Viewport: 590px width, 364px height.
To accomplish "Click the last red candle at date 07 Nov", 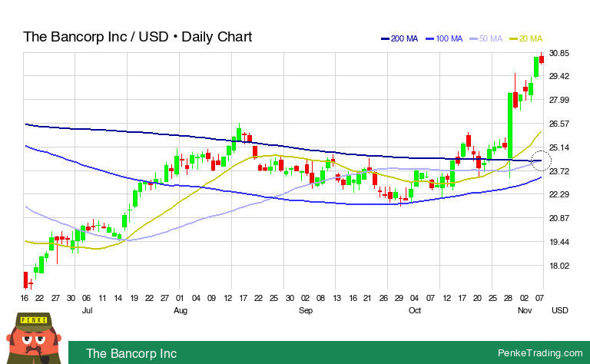I will 542,59.
